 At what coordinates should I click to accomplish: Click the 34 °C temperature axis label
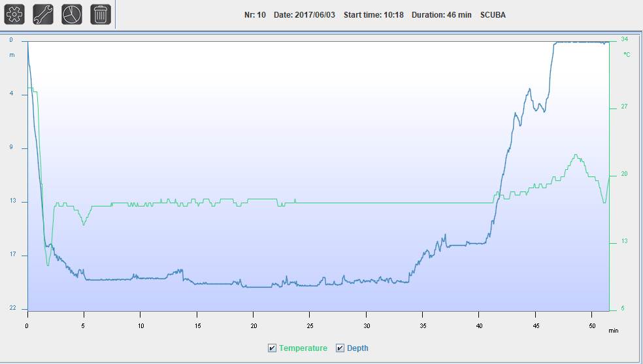[624, 39]
